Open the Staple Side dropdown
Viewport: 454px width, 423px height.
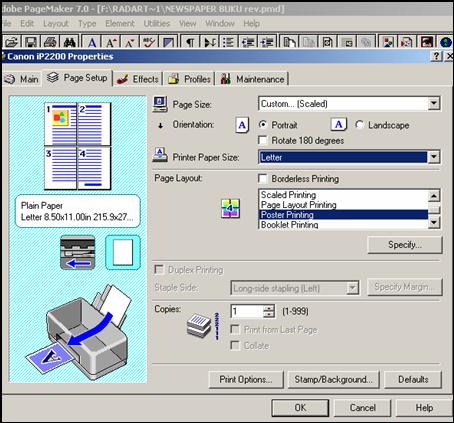coord(352,288)
